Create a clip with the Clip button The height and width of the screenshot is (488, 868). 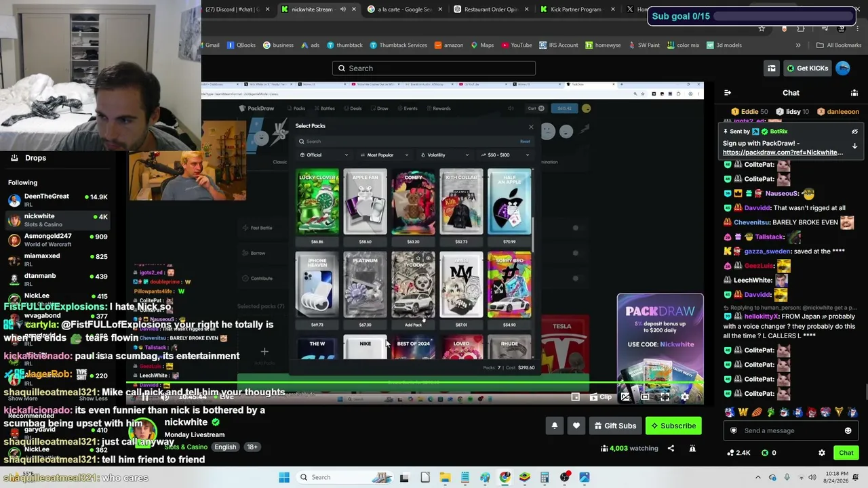[x=600, y=397]
